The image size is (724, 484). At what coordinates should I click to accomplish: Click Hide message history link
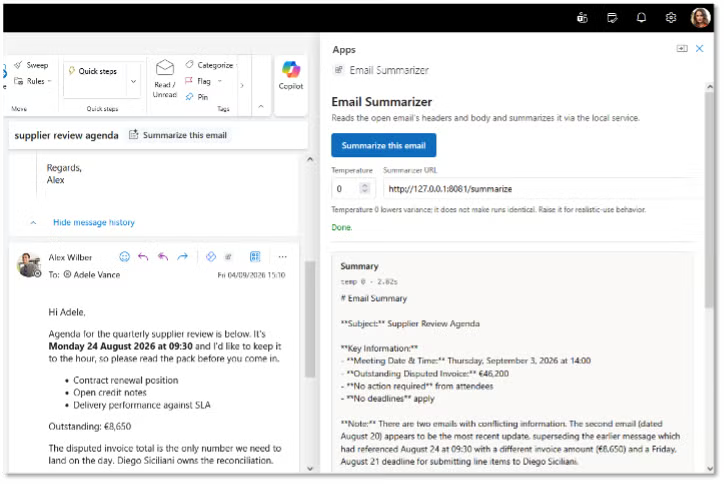click(94, 223)
